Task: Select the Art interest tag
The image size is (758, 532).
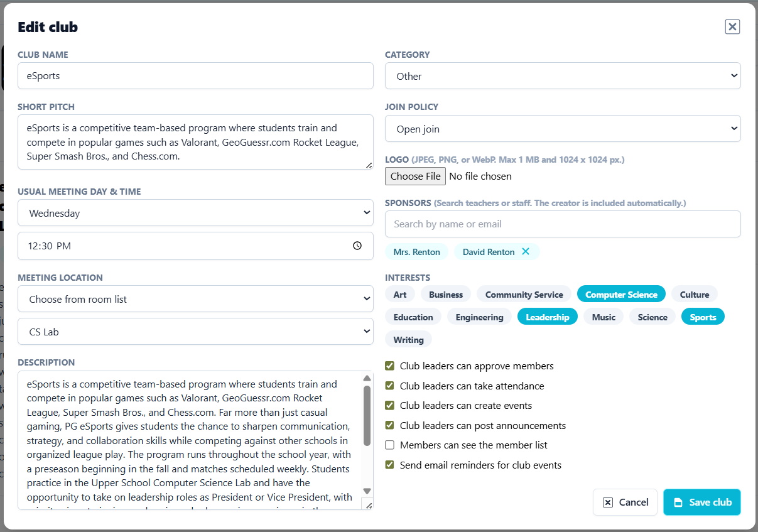Action: pyautogui.click(x=400, y=295)
